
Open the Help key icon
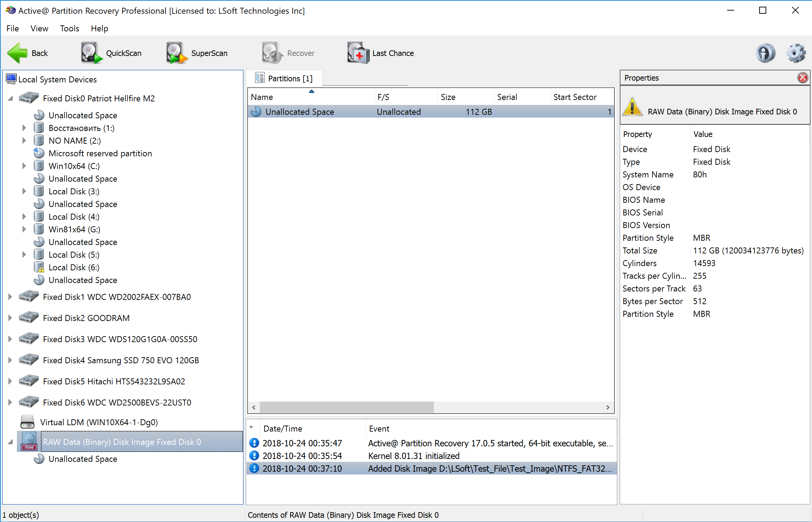(x=765, y=53)
